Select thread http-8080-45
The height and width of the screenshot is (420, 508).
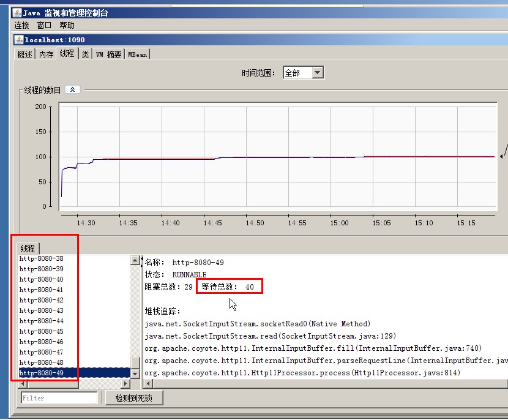(x=75, y=331)
